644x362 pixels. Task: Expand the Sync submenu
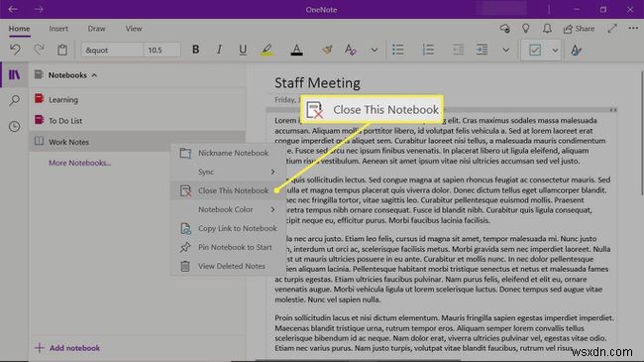pos(228,172)
